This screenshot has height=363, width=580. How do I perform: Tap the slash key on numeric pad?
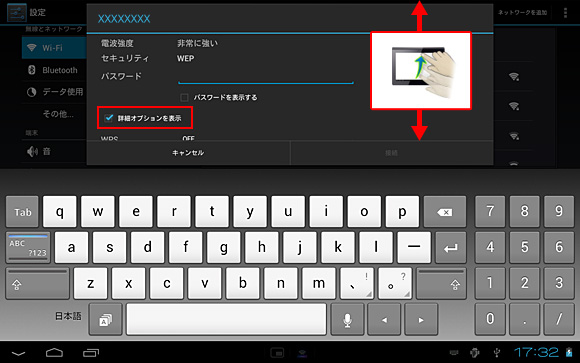click(x=559, y=320)
